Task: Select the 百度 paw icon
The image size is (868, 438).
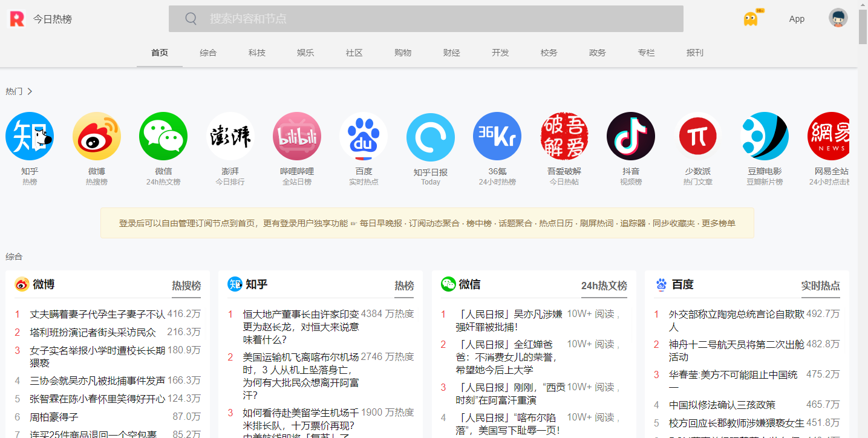Action: 364,136
